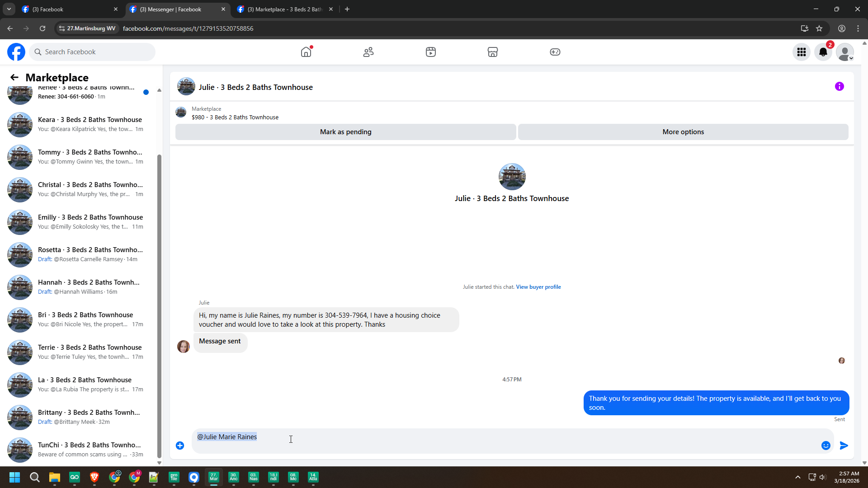
Task: Click the address bar URL
Action: [x=188, y=28]
